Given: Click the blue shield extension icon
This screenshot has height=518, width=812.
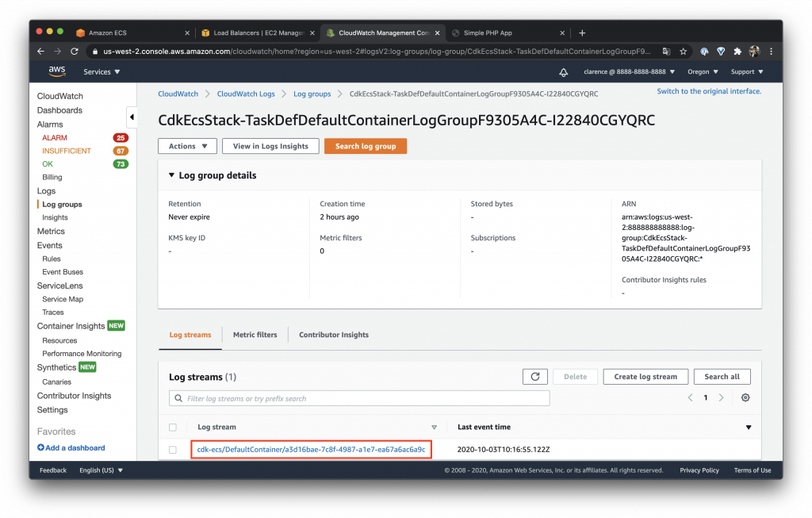Looking at the screenshot, I should (x=721, y=52).
